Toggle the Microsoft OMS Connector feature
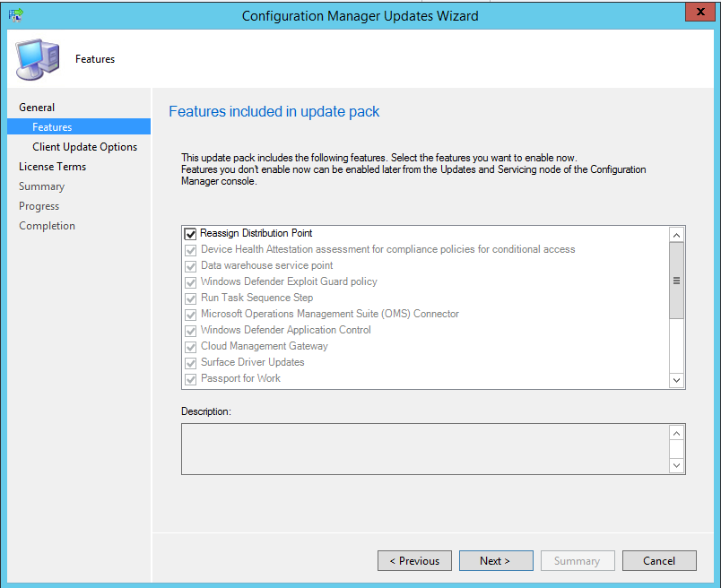 190,314
